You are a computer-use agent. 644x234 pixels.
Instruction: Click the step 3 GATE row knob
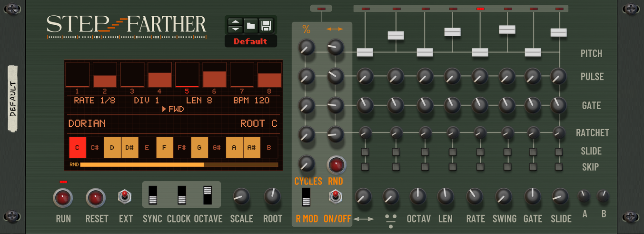click(425, 105)
